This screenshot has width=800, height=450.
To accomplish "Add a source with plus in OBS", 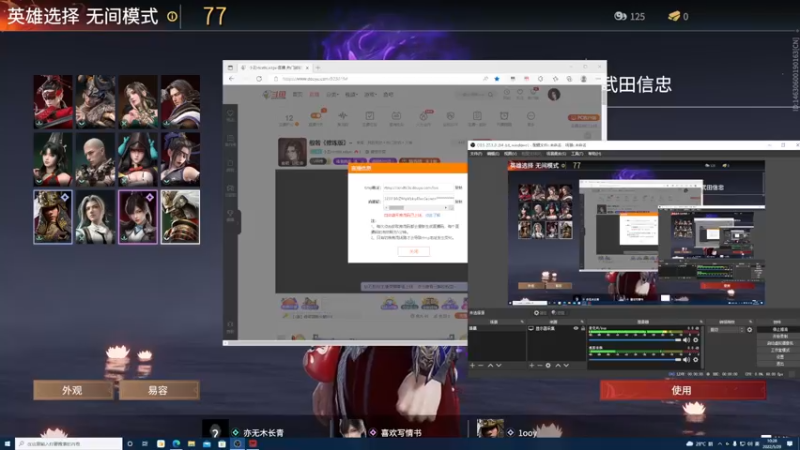I will (x=532, y=365).
